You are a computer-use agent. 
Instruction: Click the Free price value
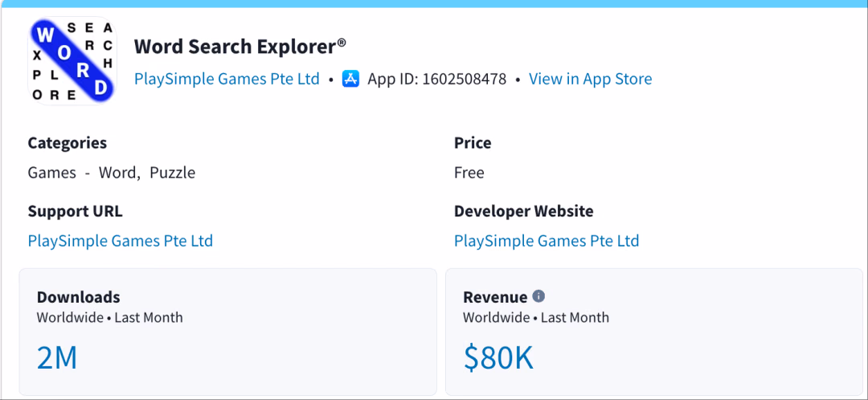tap(469, 173)
